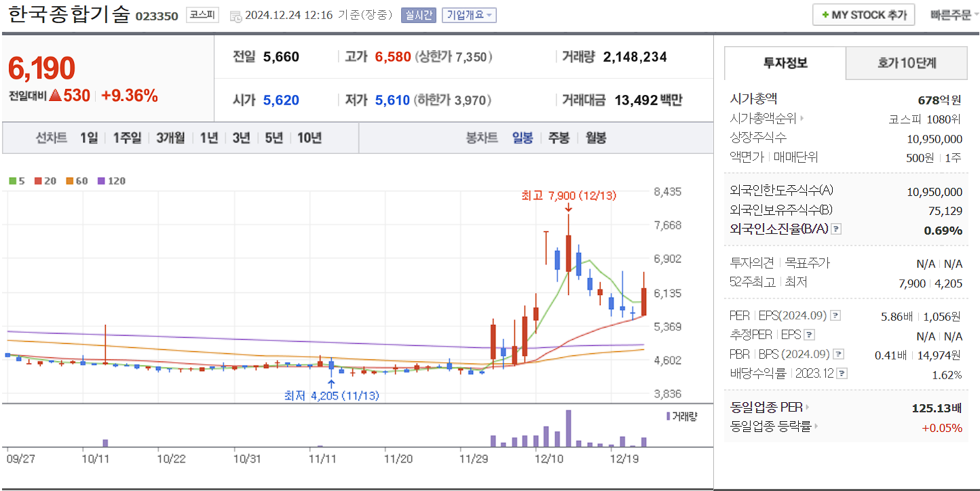The image size is (980, 491).
Task: Click the plus icon in MY STOCK 추가
Action: [x=826, y=14]
